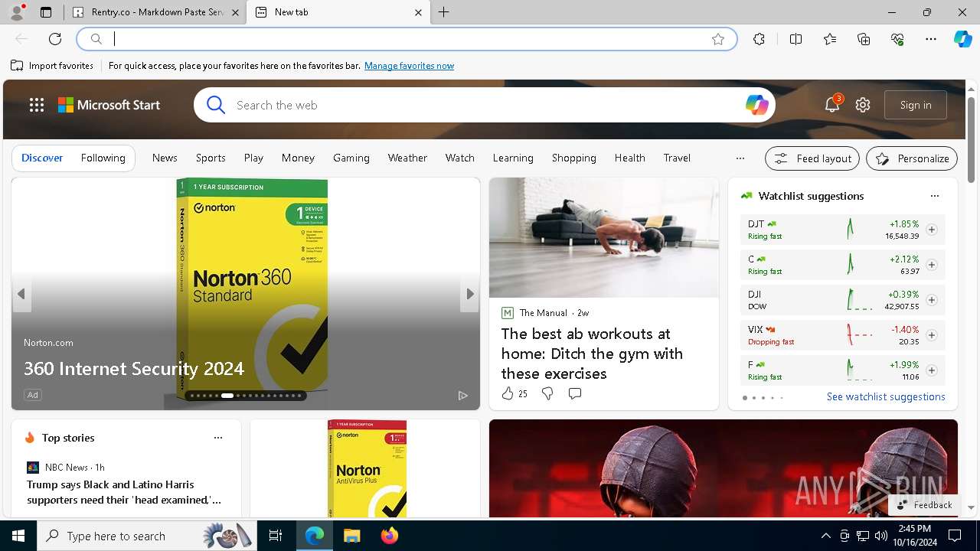This screenshot has width=980, height=551.
Task: Open the 360 Internet Security 2024 headline
Action: pos(134,368)
